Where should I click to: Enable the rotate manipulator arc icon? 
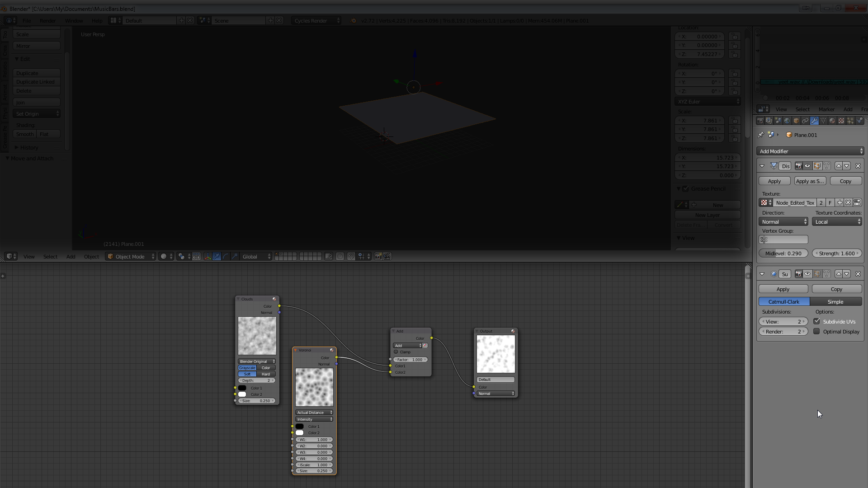click(226, 256)
